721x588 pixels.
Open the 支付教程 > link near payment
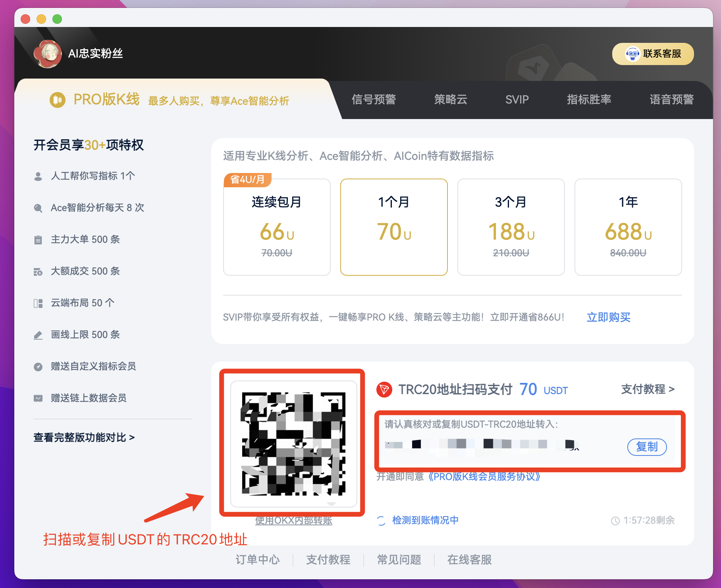point(648,389)
